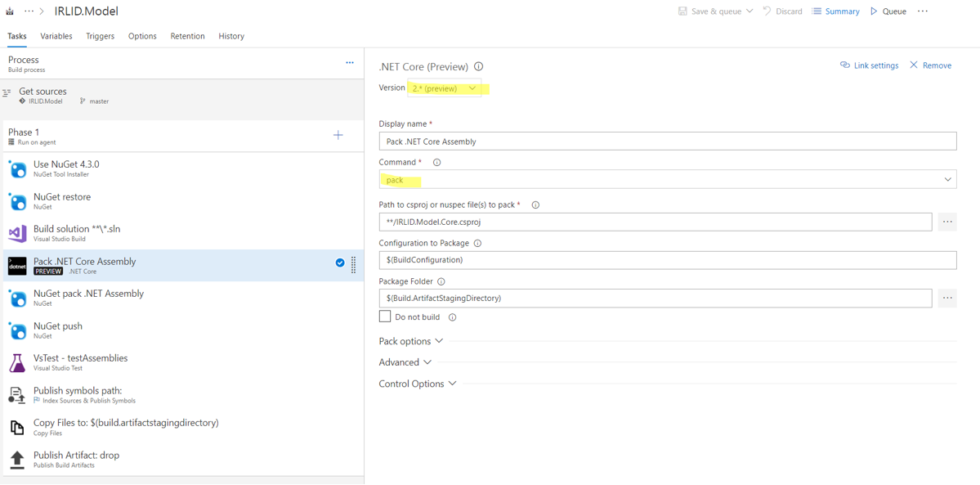Select the VsTest - testAssemblies task

pos(183,363)
